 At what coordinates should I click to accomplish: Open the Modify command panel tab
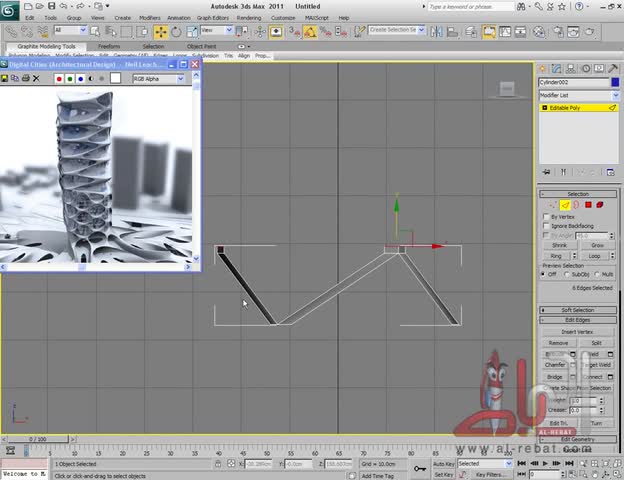click(x=556, y=69)
